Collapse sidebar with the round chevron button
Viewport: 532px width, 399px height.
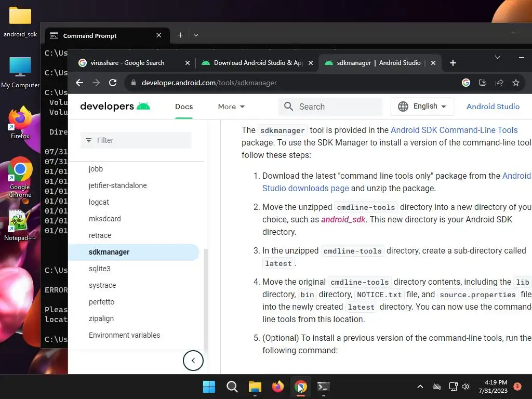click(193, 361)
